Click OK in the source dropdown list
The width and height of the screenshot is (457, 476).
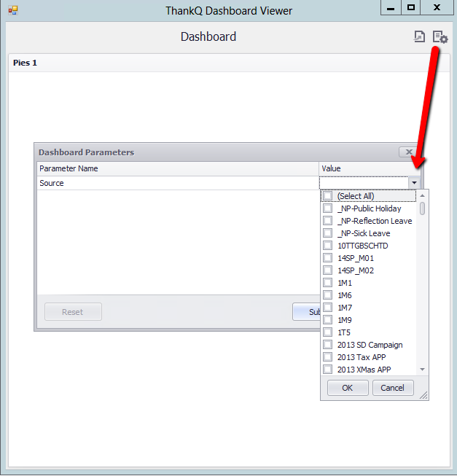click(x=348, y=388)
